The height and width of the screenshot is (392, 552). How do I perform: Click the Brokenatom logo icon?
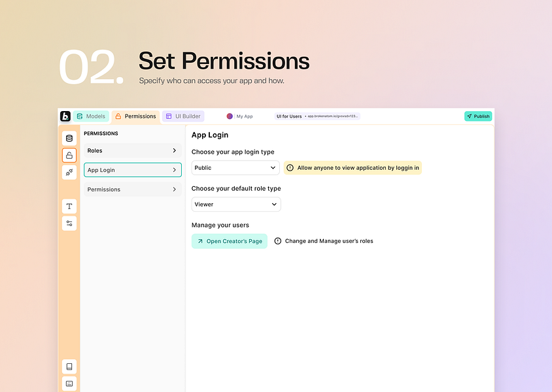[x=65, y=116]
